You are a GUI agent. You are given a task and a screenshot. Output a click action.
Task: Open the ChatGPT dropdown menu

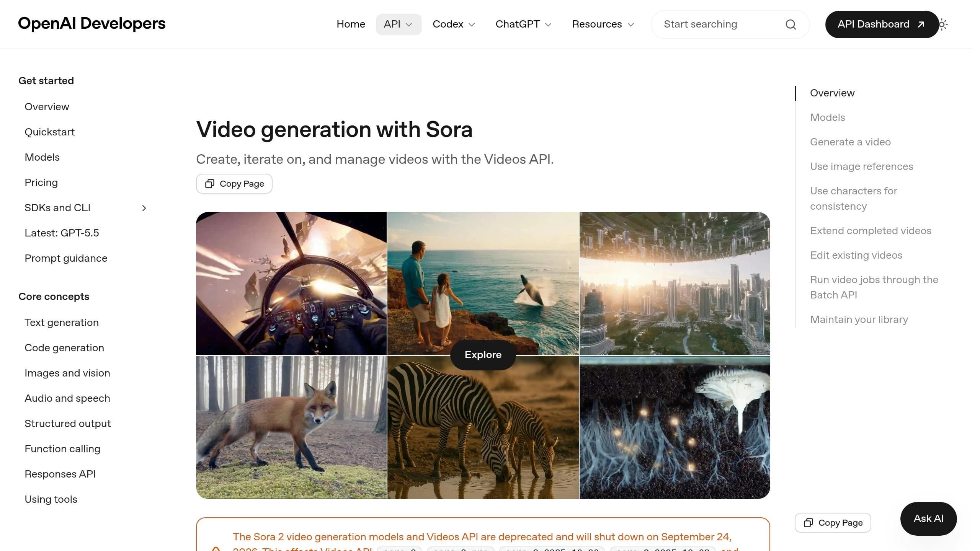coord(523,24)
